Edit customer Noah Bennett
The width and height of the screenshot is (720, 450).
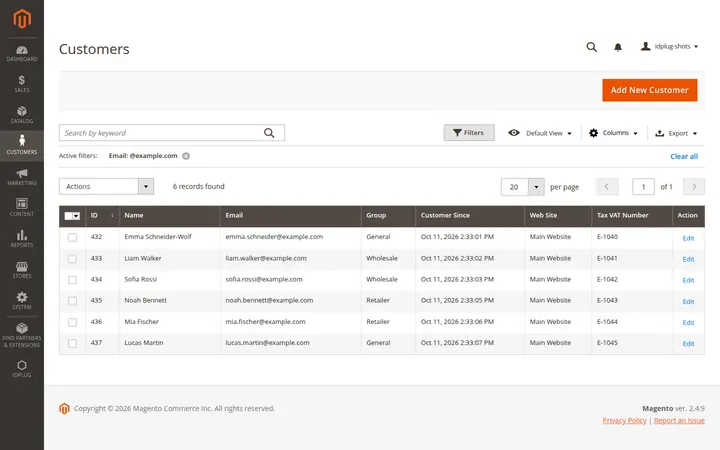tap(688, 302)
